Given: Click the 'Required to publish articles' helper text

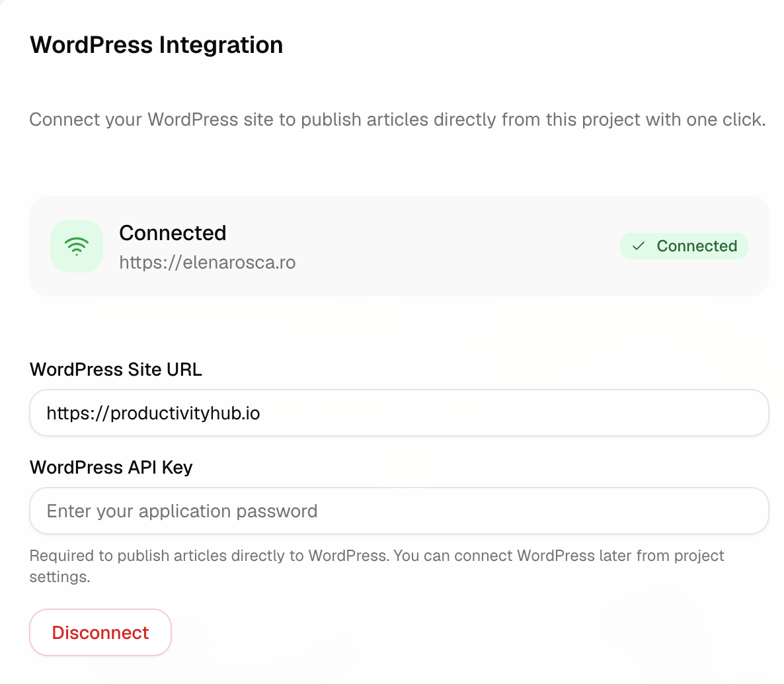Looking at the screenshot, I should [377, 566].
